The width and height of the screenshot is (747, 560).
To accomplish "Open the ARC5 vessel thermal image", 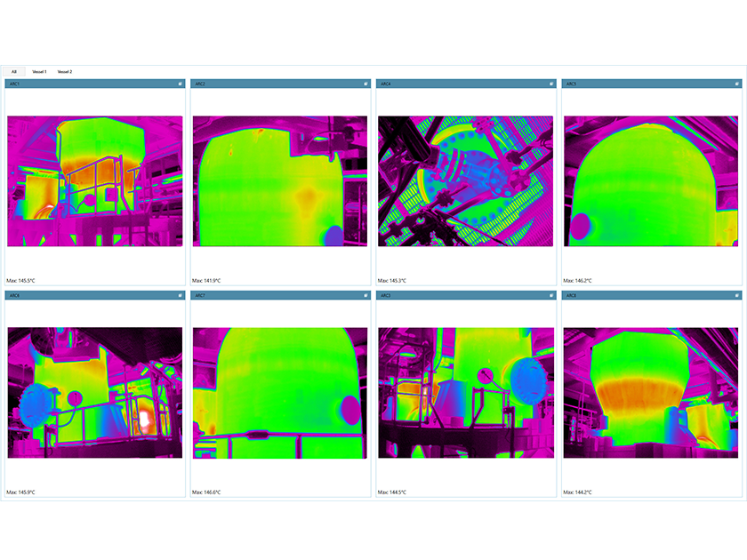I will (x=654, y=182).
